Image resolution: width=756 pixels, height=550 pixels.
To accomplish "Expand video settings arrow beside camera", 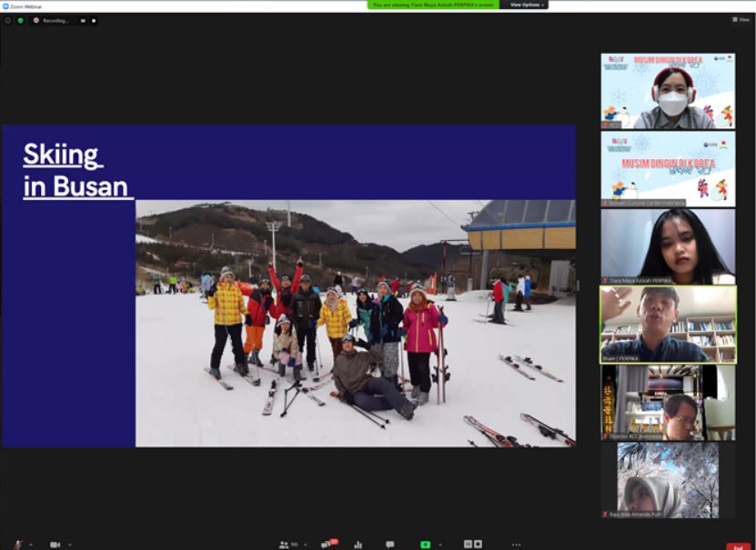I will coord(69,545).
